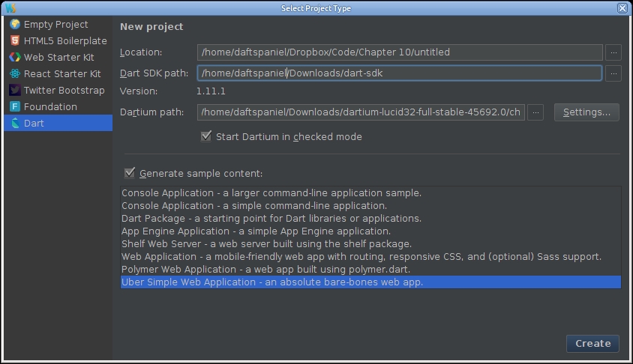Select Uber Simple Web Application sample
The width and height of the screenshot is (633, 364).
click(x=370, y=282)
